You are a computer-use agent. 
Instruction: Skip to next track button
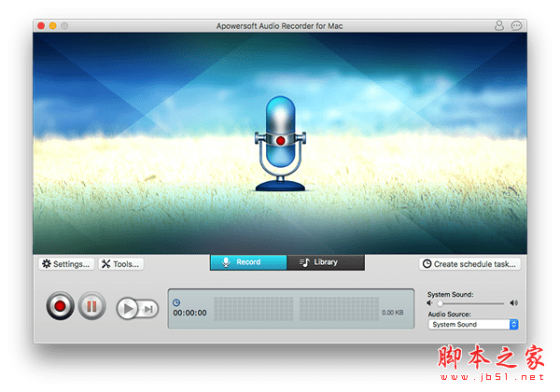[x=149, y=309]
